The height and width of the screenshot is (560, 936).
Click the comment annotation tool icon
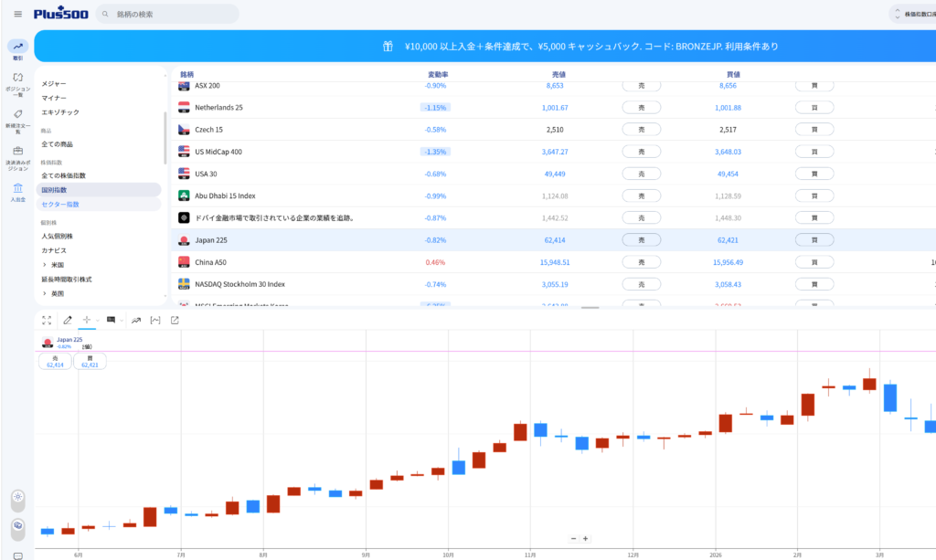[x=111, y=321]
